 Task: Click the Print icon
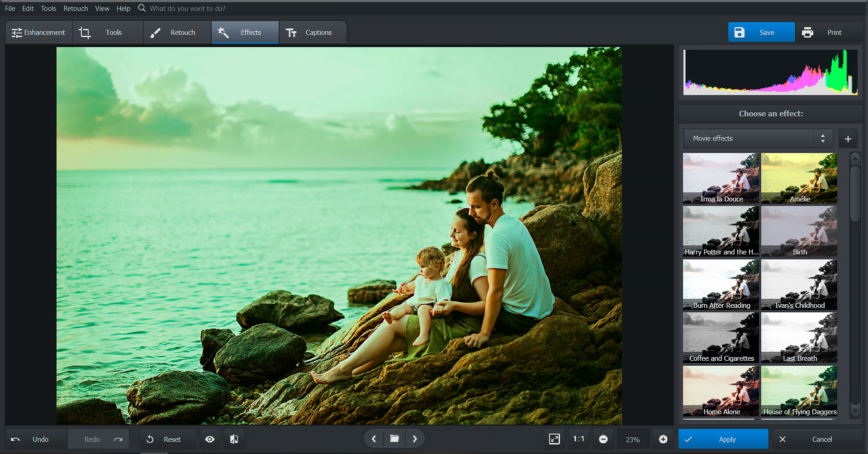click(x=807, y=32)
